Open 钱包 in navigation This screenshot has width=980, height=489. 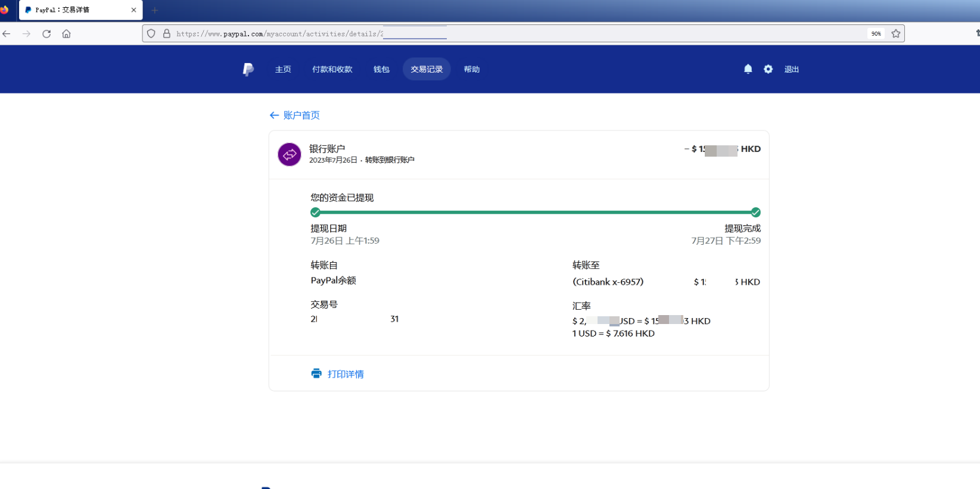(x=381, y=69)
